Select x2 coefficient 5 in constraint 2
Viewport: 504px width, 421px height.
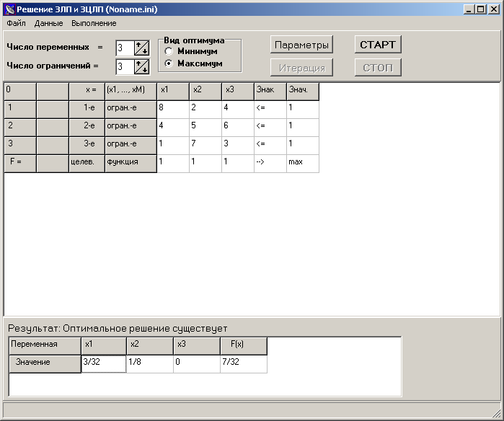205,128
